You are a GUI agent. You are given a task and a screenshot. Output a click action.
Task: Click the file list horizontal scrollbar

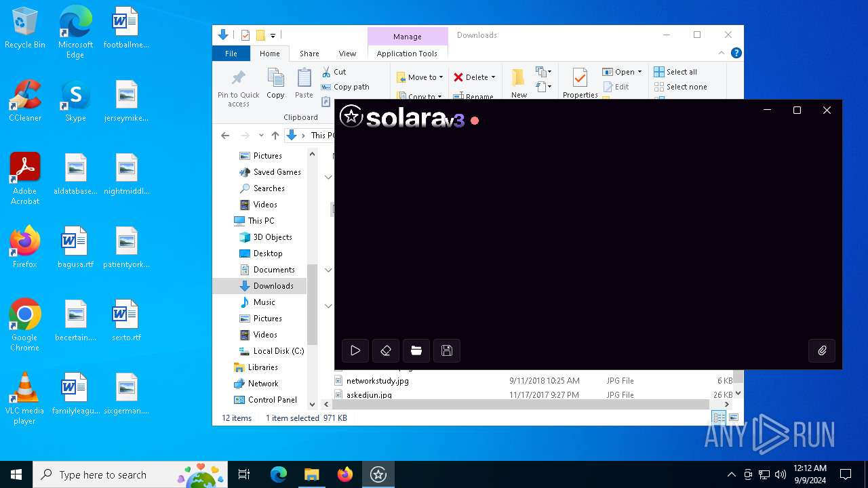point(522,404)
